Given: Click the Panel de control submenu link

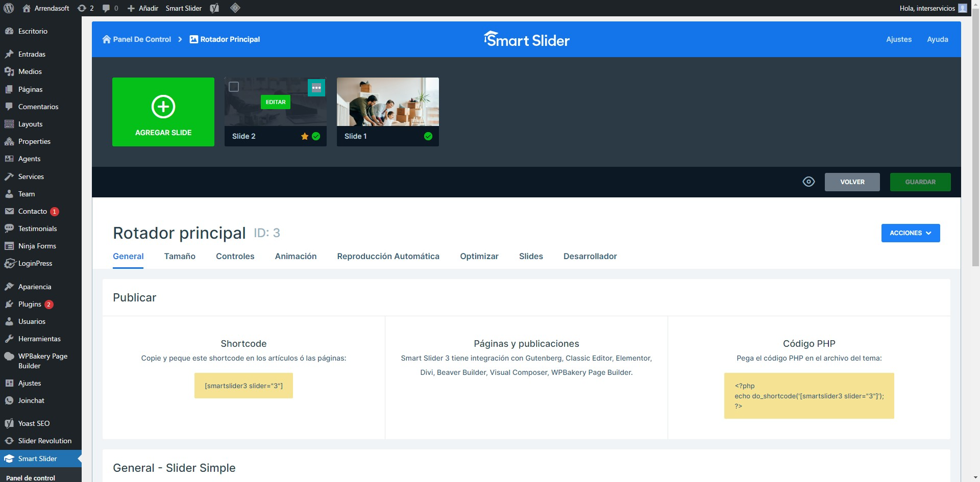Looking at the screenshot, I should pyautogui.click(x=31, y=478).
